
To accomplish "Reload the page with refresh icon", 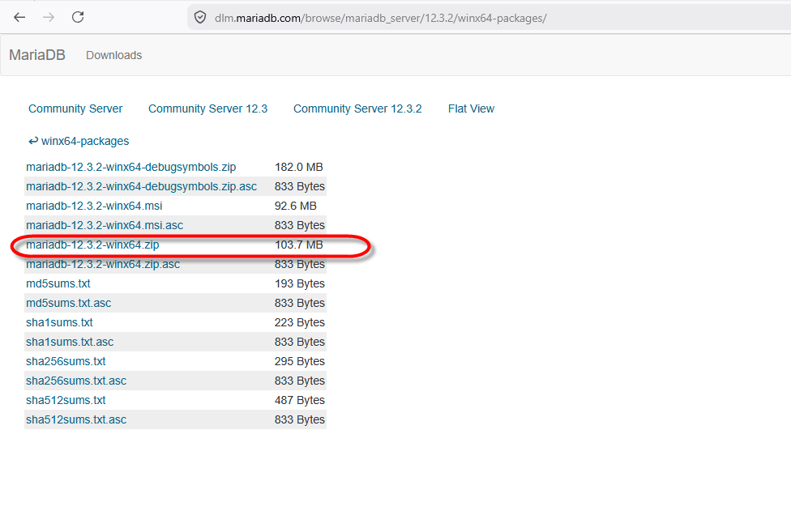I will 78,17.
